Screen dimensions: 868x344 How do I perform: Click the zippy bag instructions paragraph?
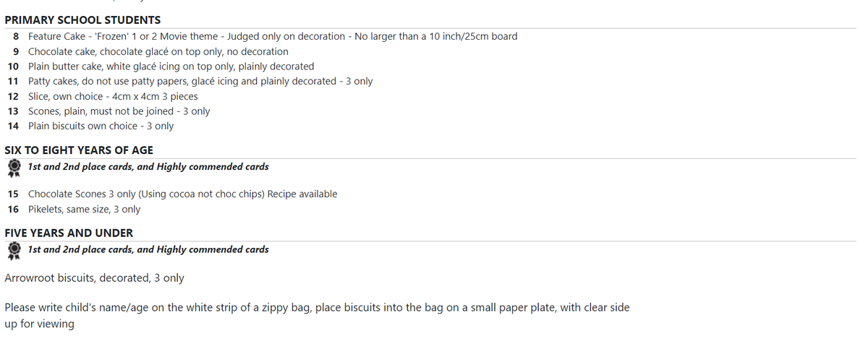point(317,315)
